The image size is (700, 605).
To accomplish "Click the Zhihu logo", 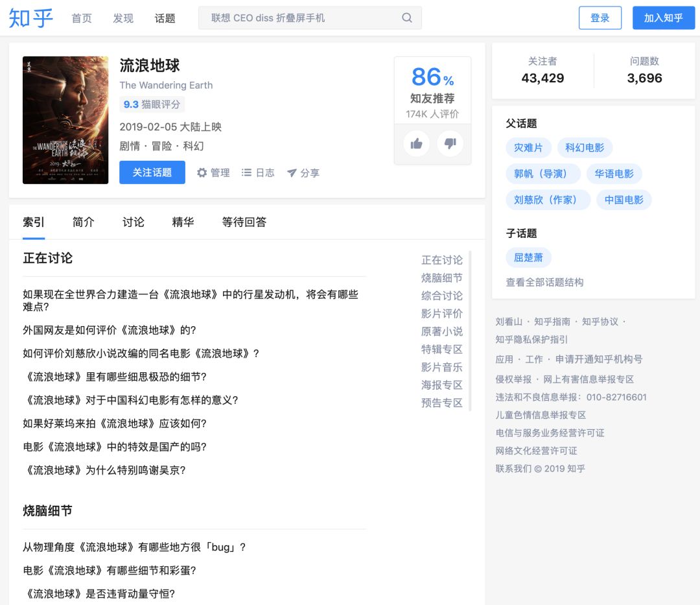I will point(31,18).
